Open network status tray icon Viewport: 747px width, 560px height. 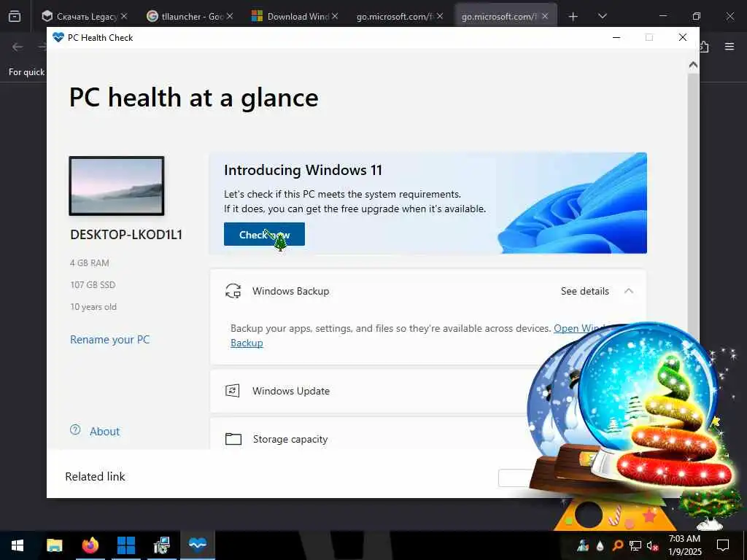pos(635,545)
